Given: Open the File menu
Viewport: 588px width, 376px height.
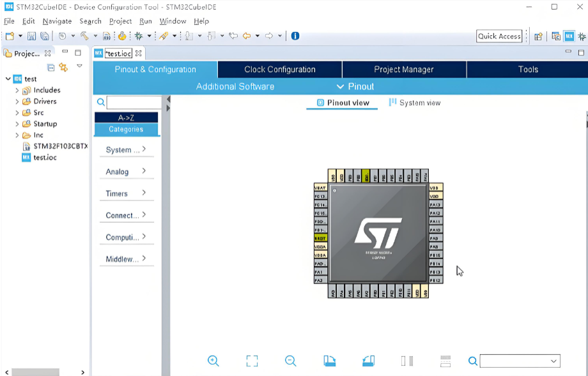Looking at the screenshot, I should point(9,21).
